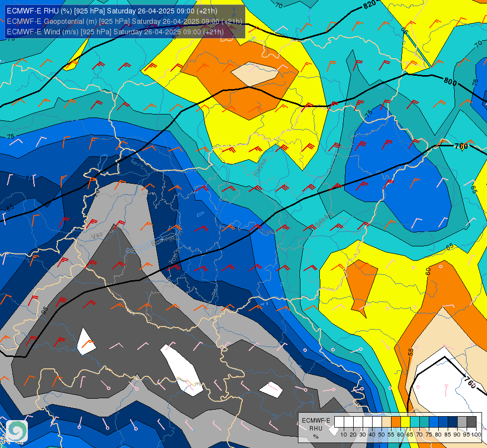
Task: Pick the teal 70-75 legend swatch
Action: point(424,422)
